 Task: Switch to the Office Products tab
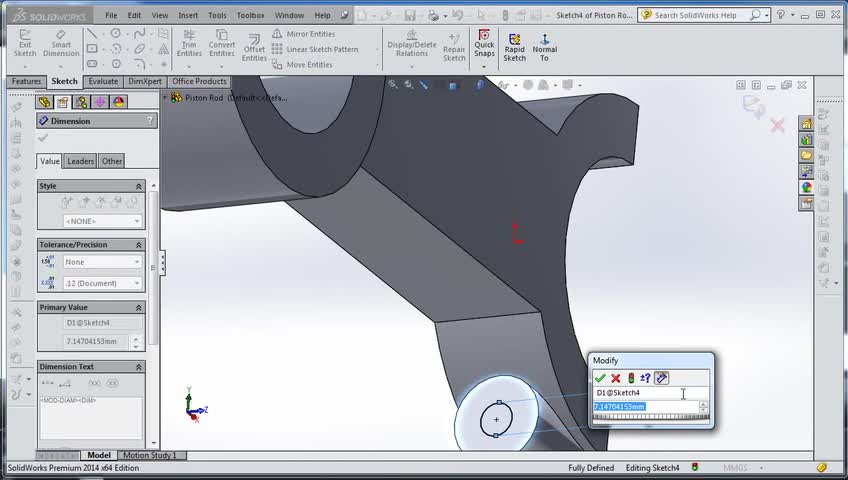pos(199,82)
